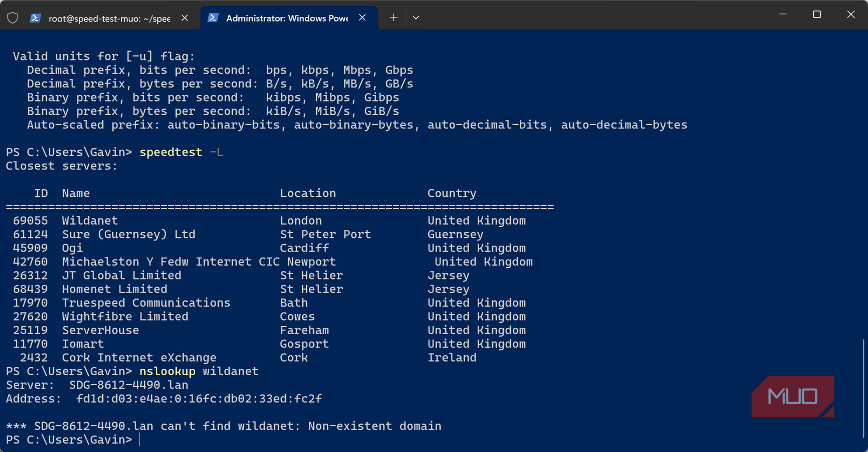The height and width of the screenshot is (452, 868).
Task: Click the 'nslookup' command text
Action: point(167,371)
